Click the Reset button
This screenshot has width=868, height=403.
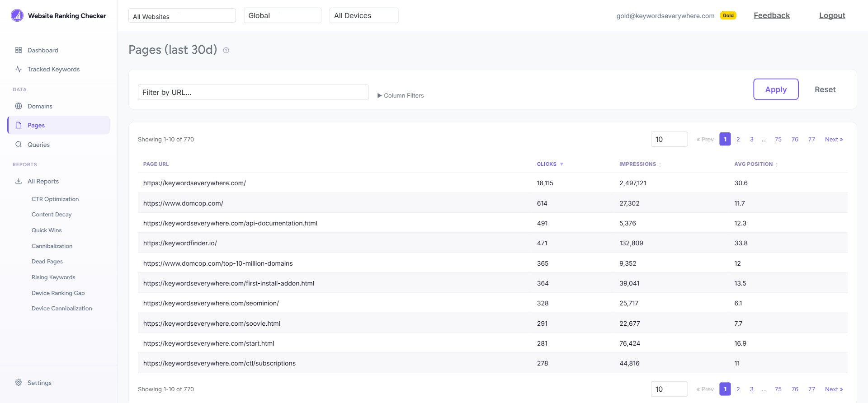[x=825, y=89]
